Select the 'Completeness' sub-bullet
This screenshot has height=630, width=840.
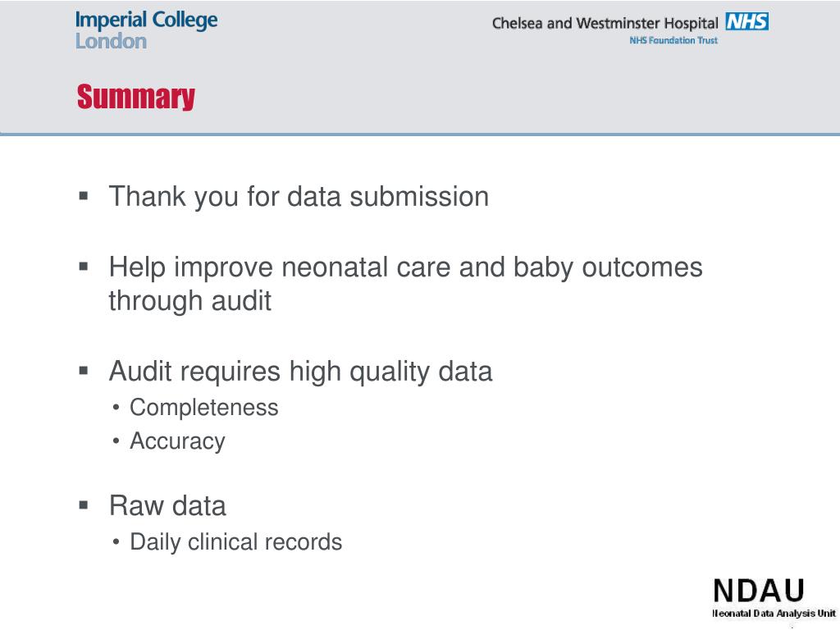coord(204,408)
